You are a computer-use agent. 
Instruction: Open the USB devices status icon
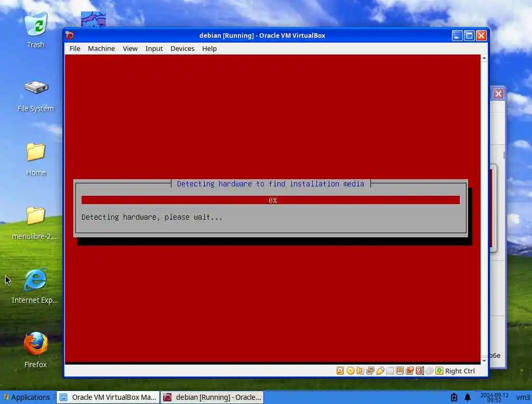(380, 371)
